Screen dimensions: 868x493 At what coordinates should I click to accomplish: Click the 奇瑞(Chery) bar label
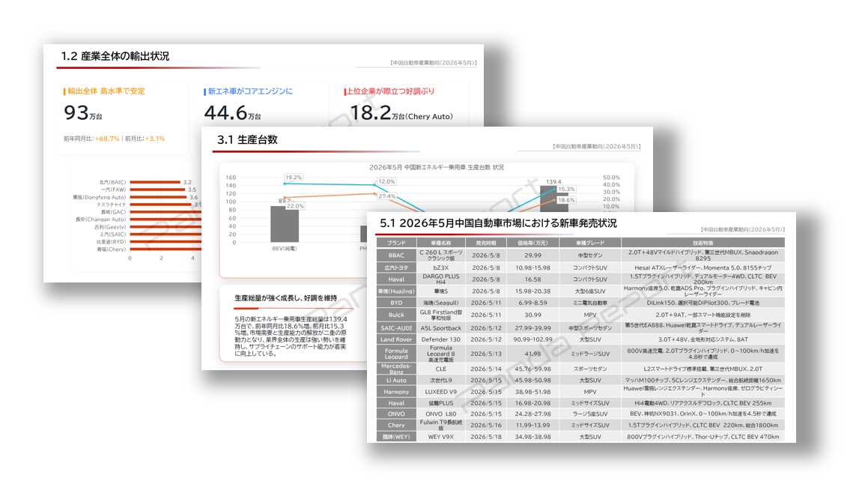point(112,249)
